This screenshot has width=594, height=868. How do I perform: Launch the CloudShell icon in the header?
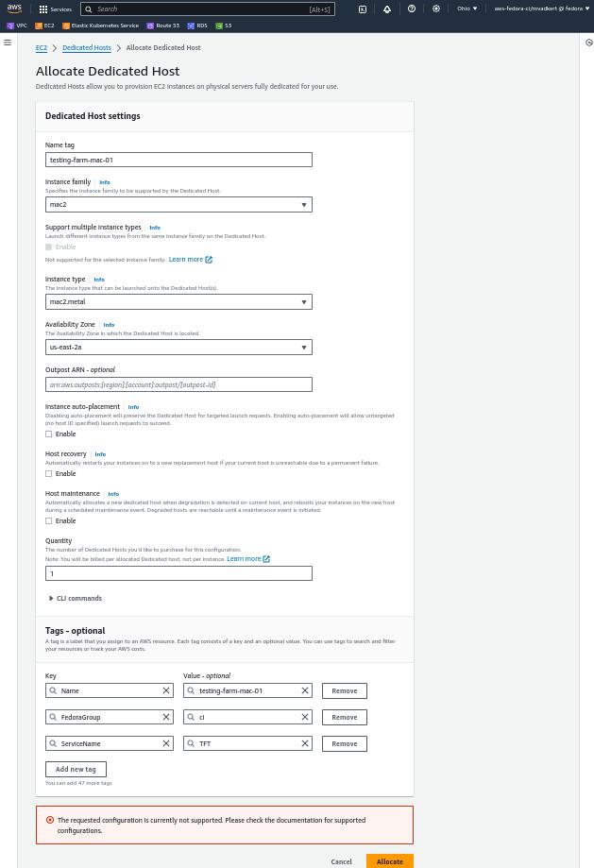coord(363,9)
